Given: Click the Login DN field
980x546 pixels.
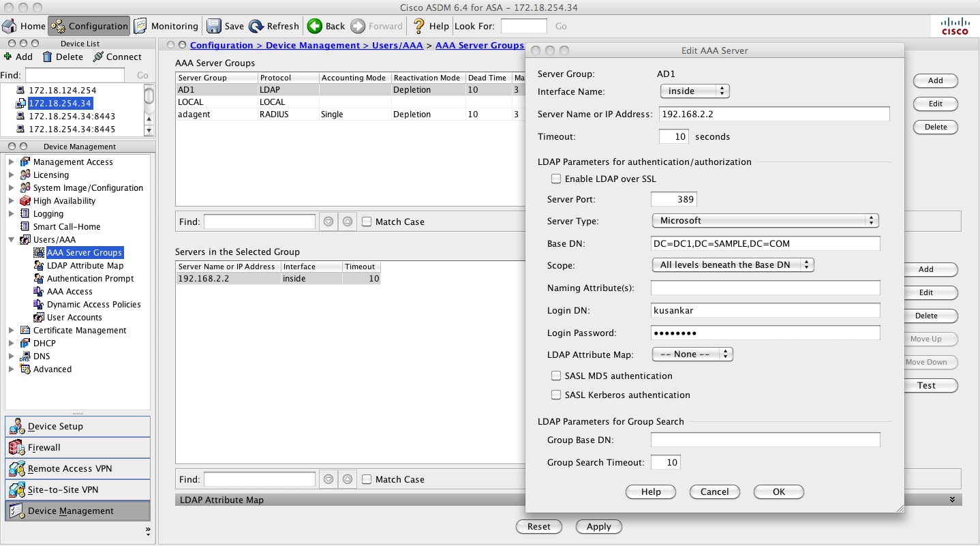Looking at the screenshot, I should point(765,310).
